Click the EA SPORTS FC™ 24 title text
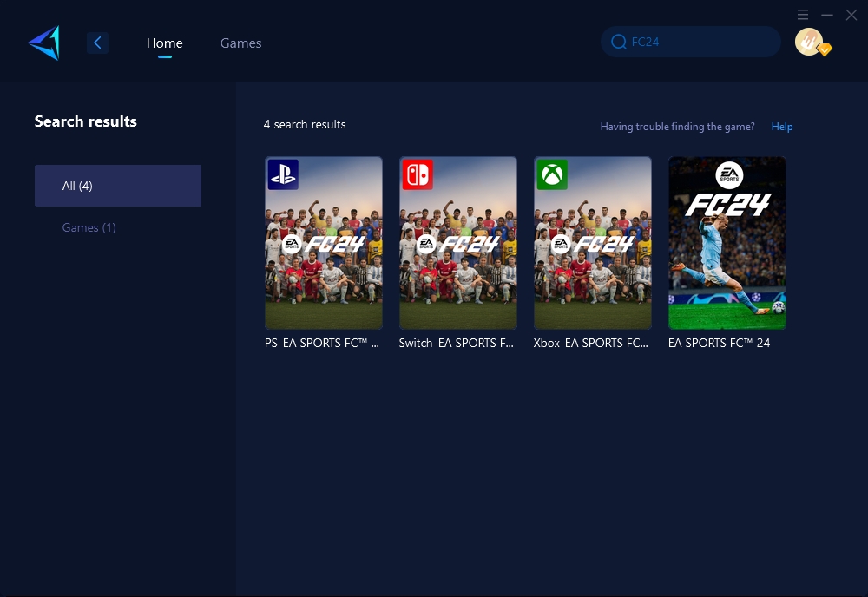The width and height of the screenshot is (868, 597). (719, 343)
